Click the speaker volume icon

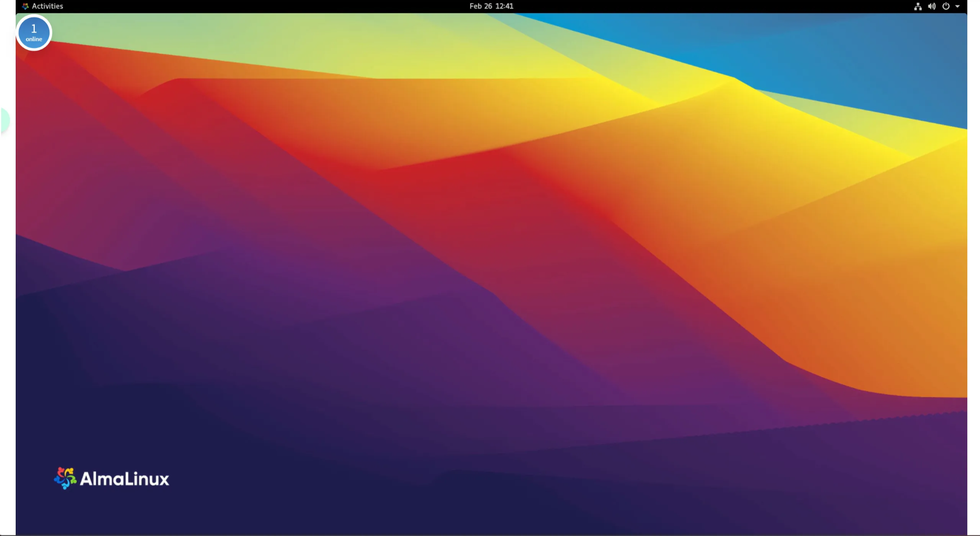tap(931, 6)
